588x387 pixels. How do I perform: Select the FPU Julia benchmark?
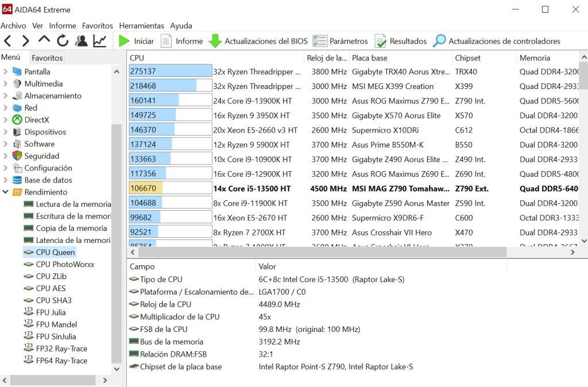pyautogui.click(x=51, y=312)
